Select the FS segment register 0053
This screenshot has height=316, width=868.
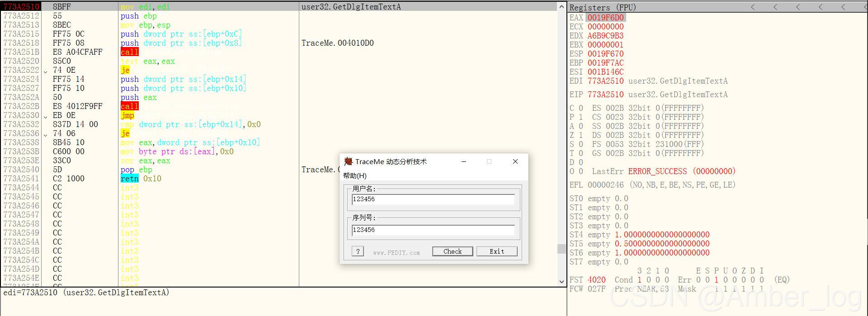(615, 144)
